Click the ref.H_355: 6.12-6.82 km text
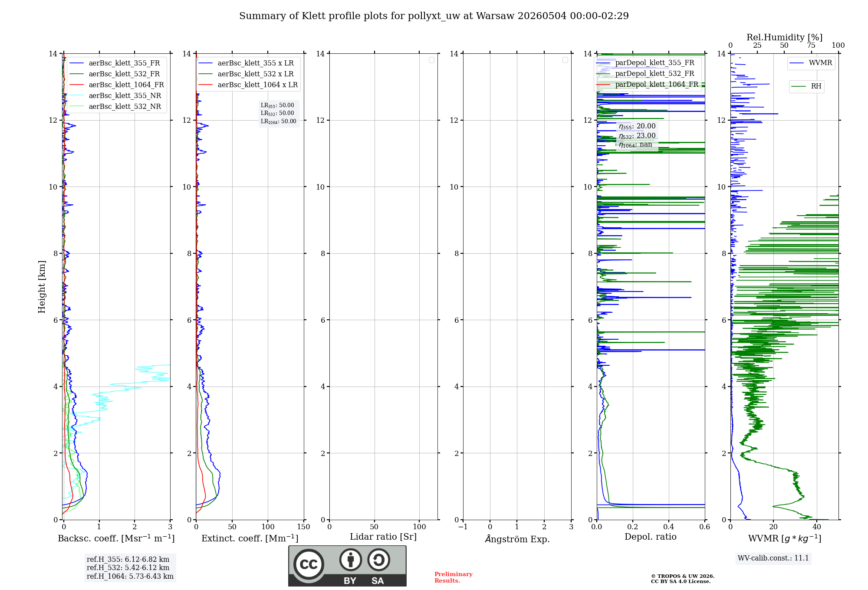Viewport: 868px width, 590px height. point(128,560)
